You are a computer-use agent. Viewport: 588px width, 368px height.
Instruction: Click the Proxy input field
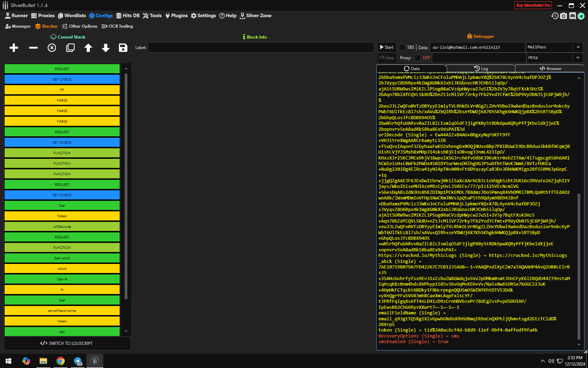tap(479, 58)
